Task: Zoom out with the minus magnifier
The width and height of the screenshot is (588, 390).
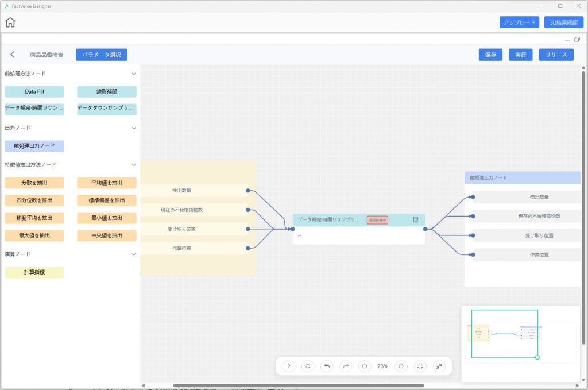Action: 365,366
